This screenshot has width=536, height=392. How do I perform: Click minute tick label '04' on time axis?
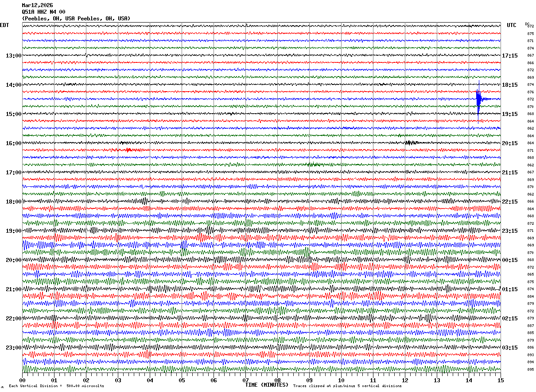(x=150, y=380)
